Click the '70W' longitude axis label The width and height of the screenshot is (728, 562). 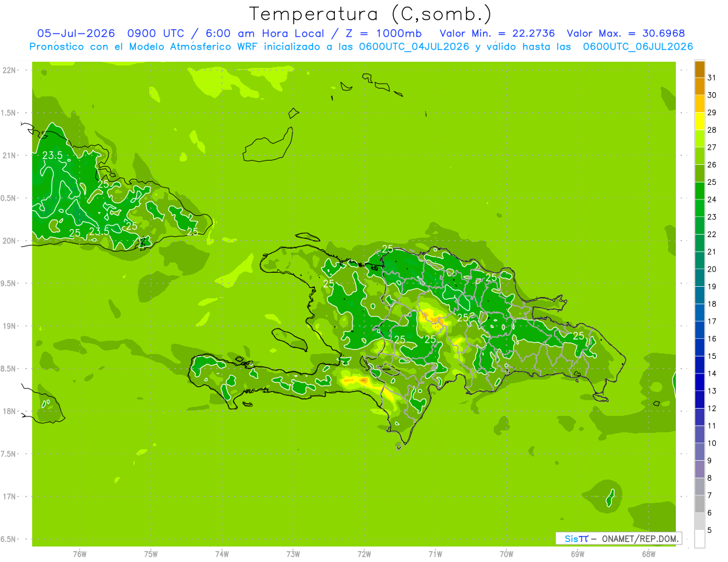pyautogui.click(x=507, y=554)
